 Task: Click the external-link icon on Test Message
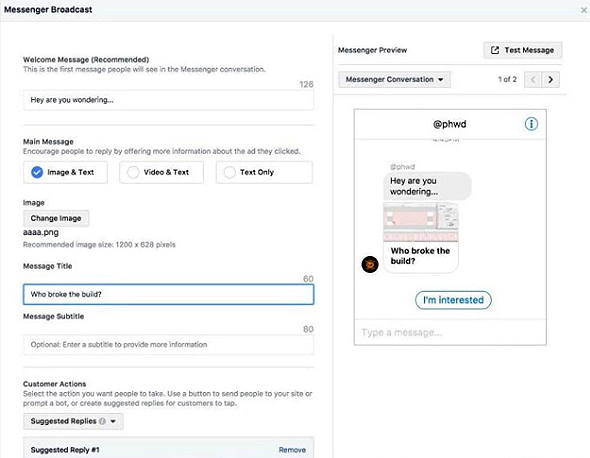[495, 50]
